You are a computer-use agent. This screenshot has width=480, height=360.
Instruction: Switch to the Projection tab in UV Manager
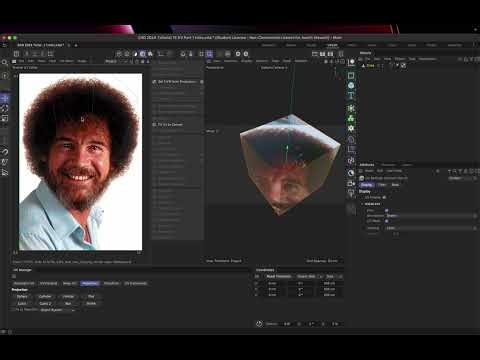(x=90, y=283)
